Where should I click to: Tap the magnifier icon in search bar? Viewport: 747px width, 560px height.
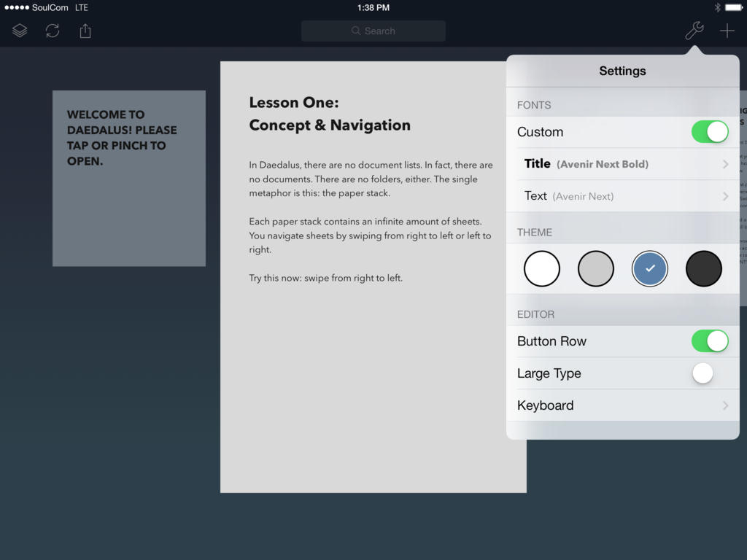pos(356,31)
